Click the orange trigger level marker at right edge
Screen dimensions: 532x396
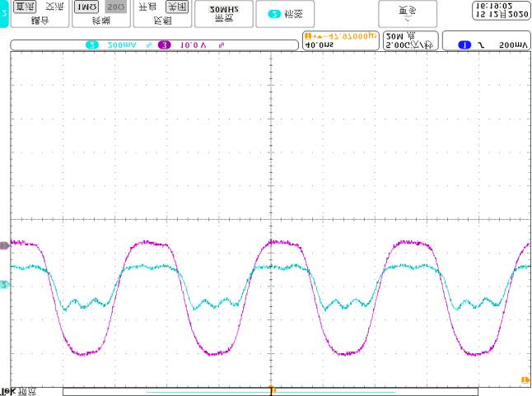(525, 379)
